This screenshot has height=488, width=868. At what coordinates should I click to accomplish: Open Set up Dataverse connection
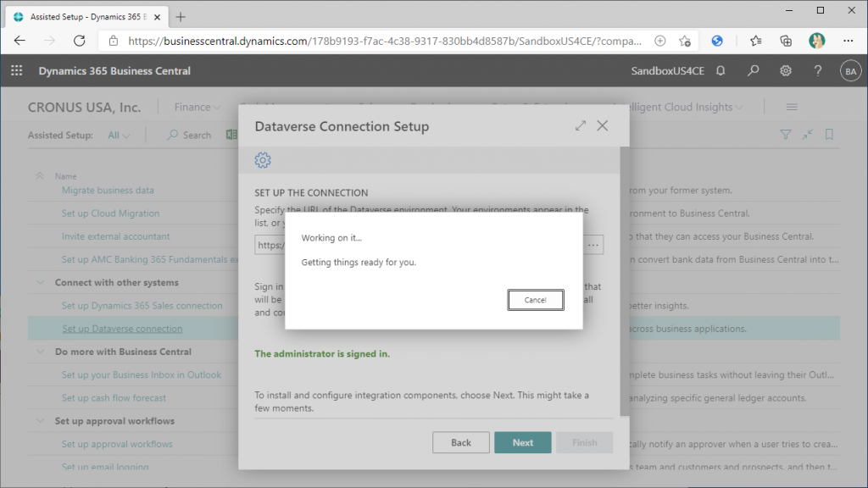[122, 329]
